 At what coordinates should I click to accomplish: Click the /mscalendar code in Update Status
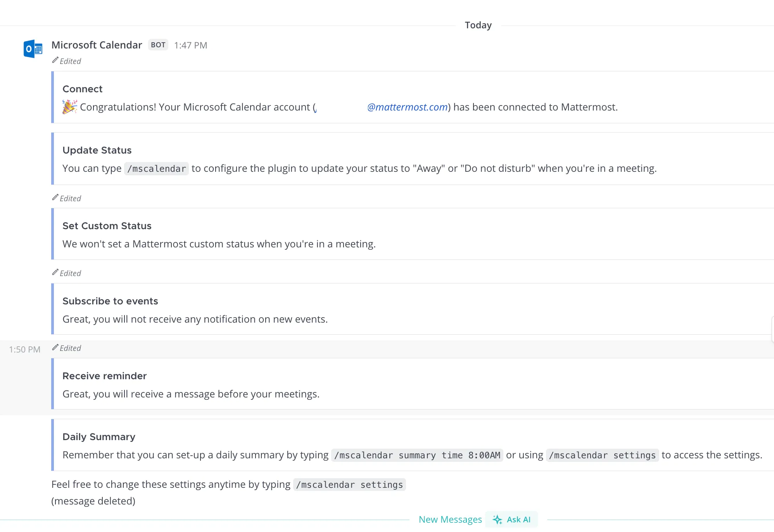[157, 169]
